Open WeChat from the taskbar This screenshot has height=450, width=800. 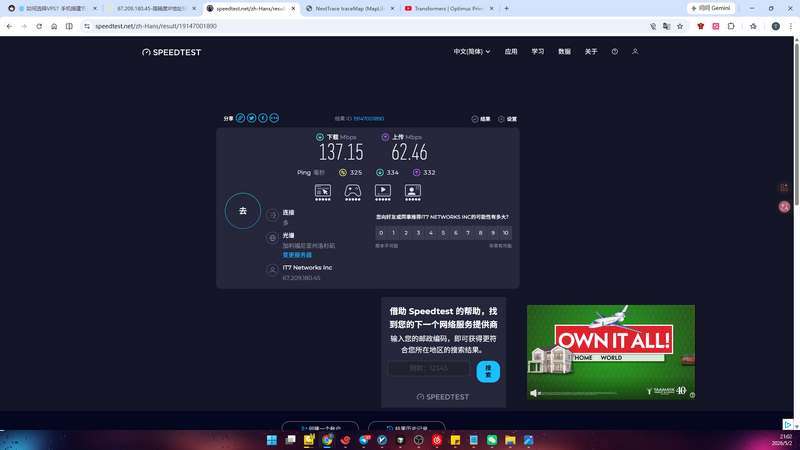492,440
